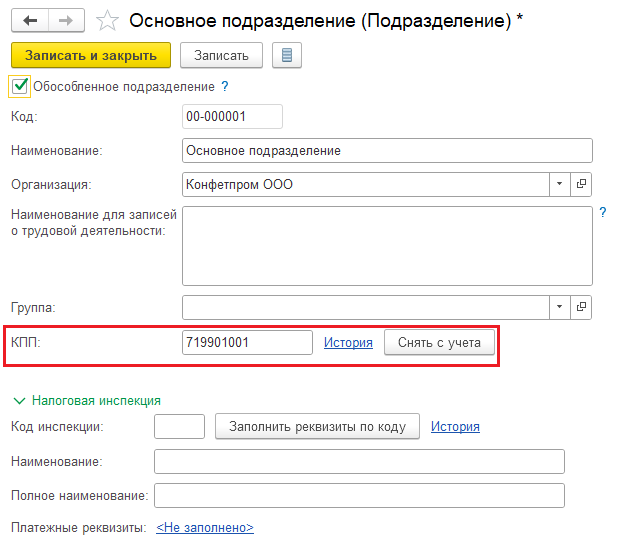The width and height of the screenshot is (631, 544).
Task: Click the Снять с учета button
Action: point(439,342)
